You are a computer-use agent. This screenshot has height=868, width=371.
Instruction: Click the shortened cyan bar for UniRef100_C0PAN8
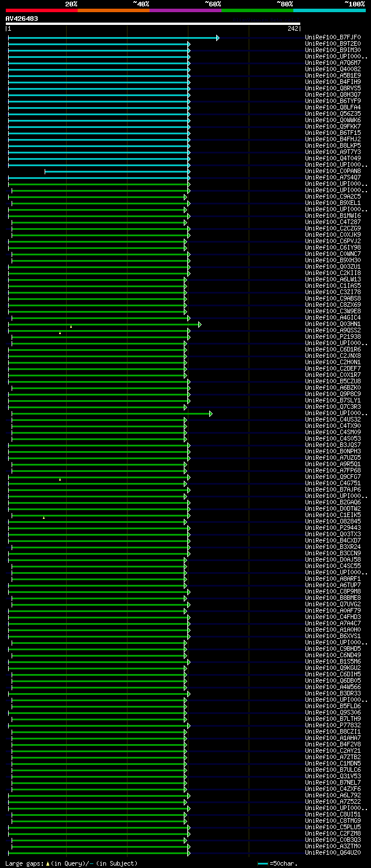click(x=117, y=171)
